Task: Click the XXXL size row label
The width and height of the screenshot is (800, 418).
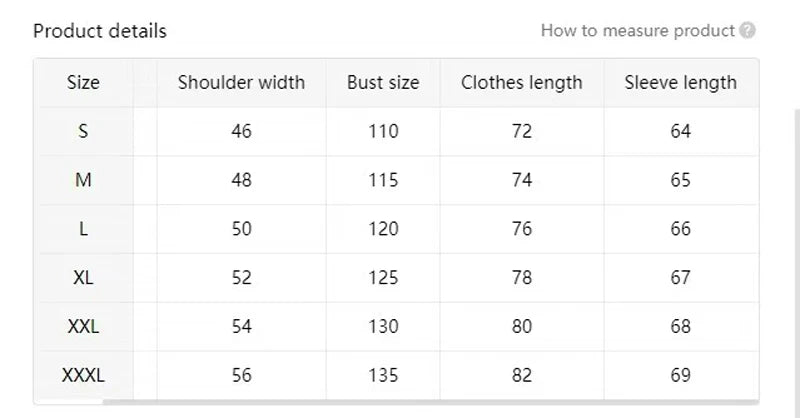Action: pyautogui.click(x=83, y=375)
